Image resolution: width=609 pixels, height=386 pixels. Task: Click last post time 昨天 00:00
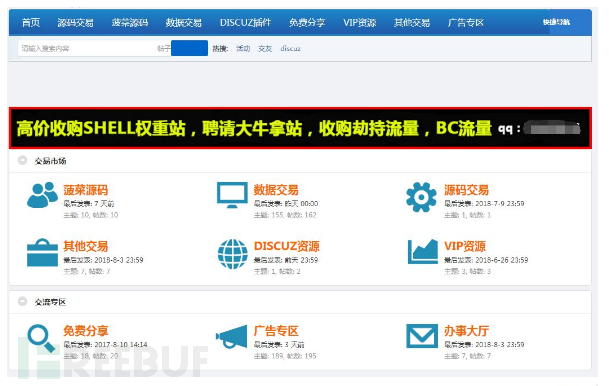pyautogui.click(x=301, y=203)
